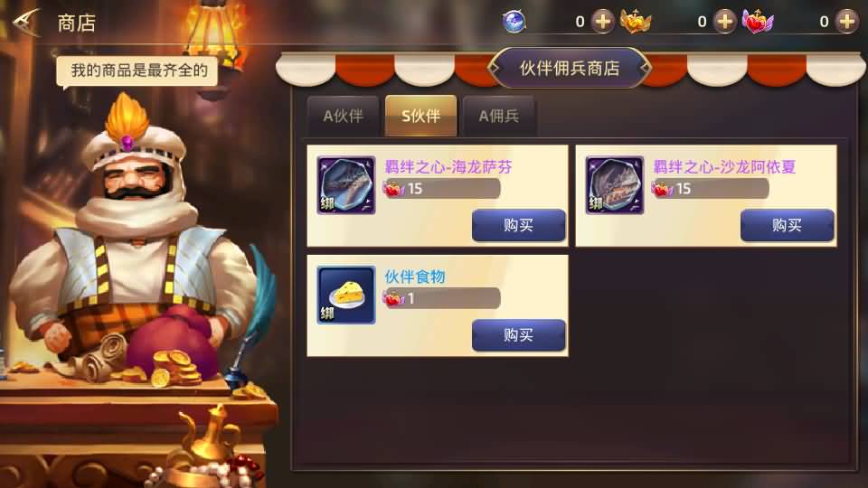Viewport: 868px width, 488px height.
Task: Select the S伙伴 tab
Action: pos(420,117)
